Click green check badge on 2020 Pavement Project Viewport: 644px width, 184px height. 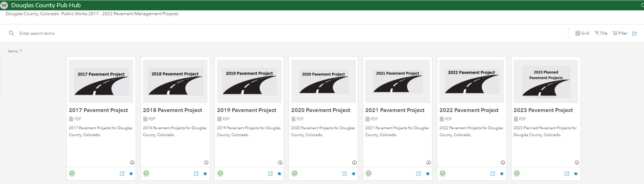pyautogui.click(x=294, y=173)
